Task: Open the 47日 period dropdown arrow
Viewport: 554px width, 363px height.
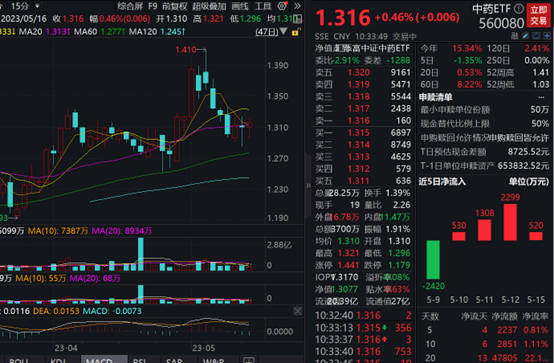Action: tap(284, 32)
